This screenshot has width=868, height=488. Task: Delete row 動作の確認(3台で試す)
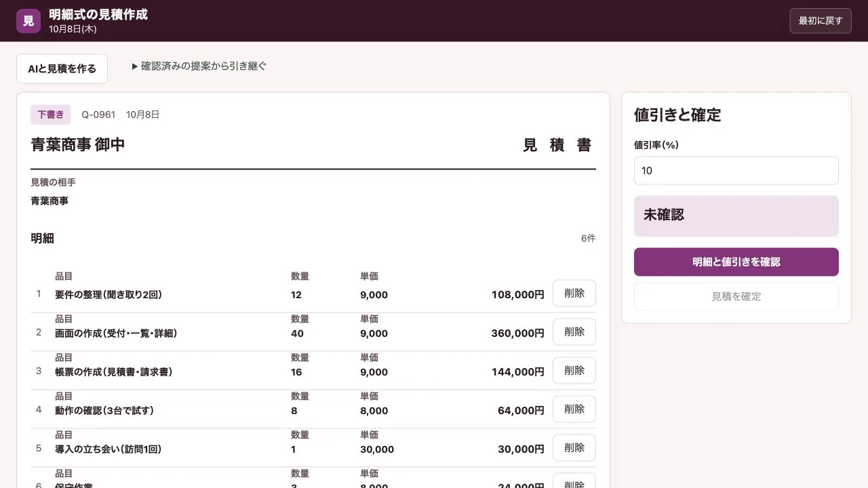coord(574,409)
